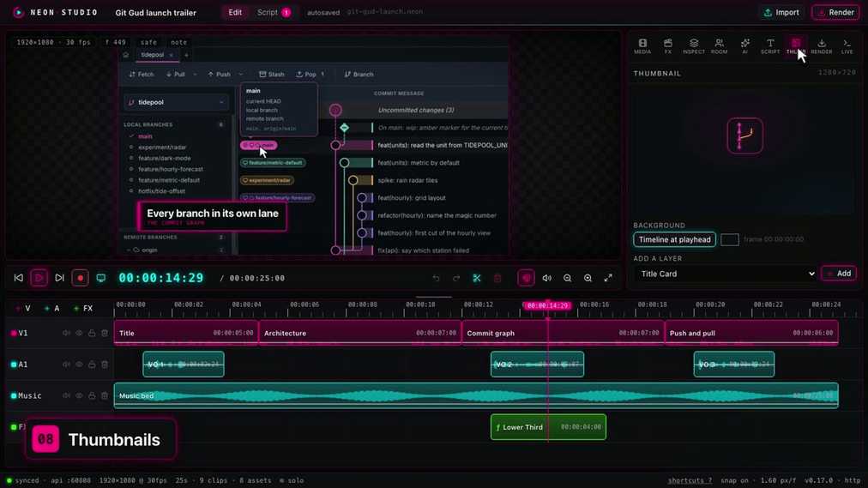Open the MEDIA panel
This screenshot has height=488, width=868.
coord(642,46)
